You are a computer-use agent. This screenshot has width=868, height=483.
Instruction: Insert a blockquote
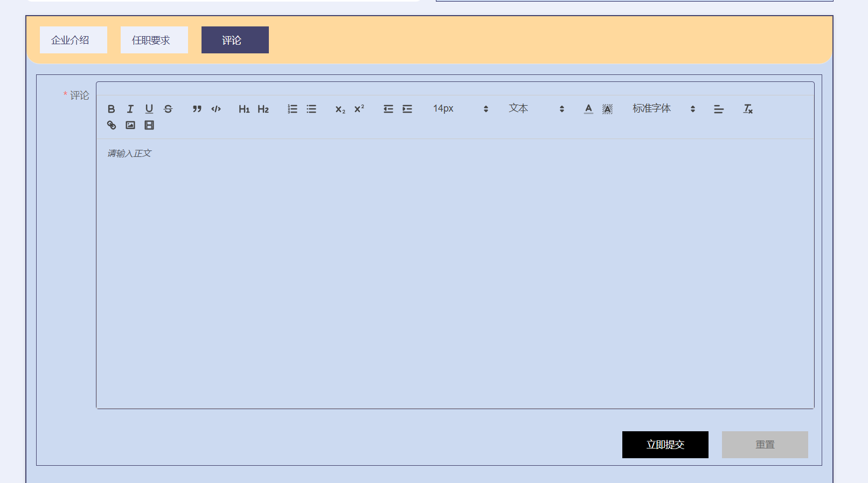click(197, 109)
